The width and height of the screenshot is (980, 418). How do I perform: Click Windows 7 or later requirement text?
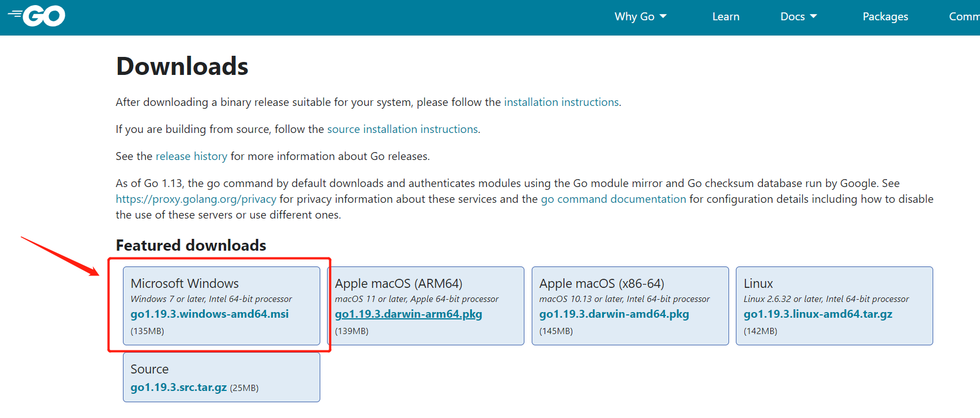(x=211, y=299)
